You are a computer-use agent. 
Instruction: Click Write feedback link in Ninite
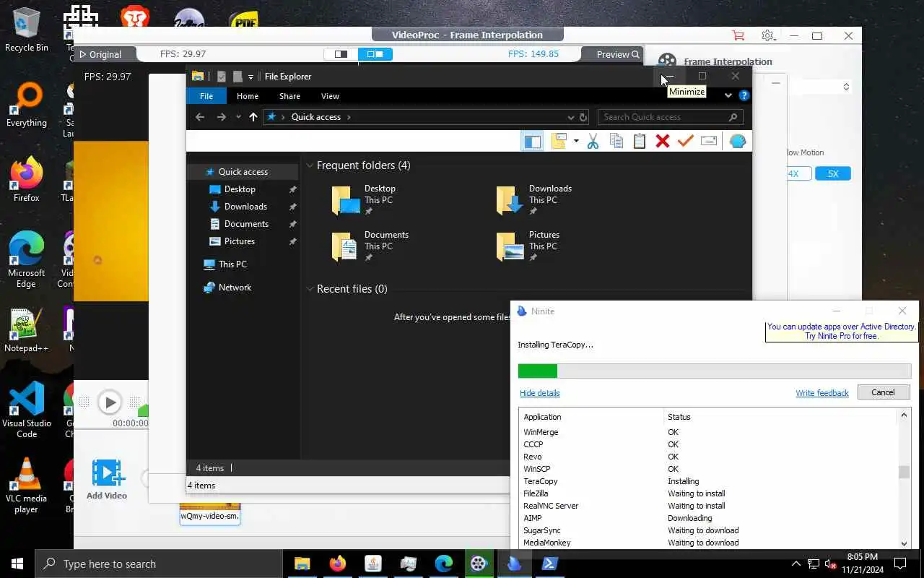tap(821, 393)
